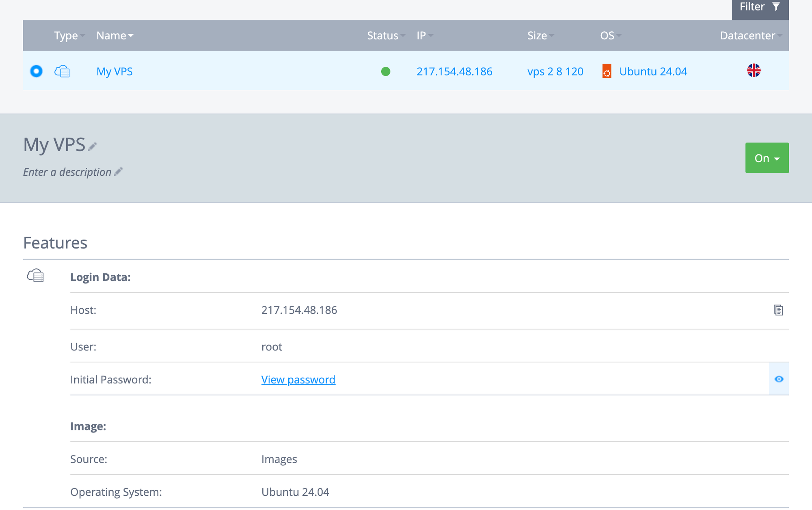Click the Enter a description field

point(67,172)
